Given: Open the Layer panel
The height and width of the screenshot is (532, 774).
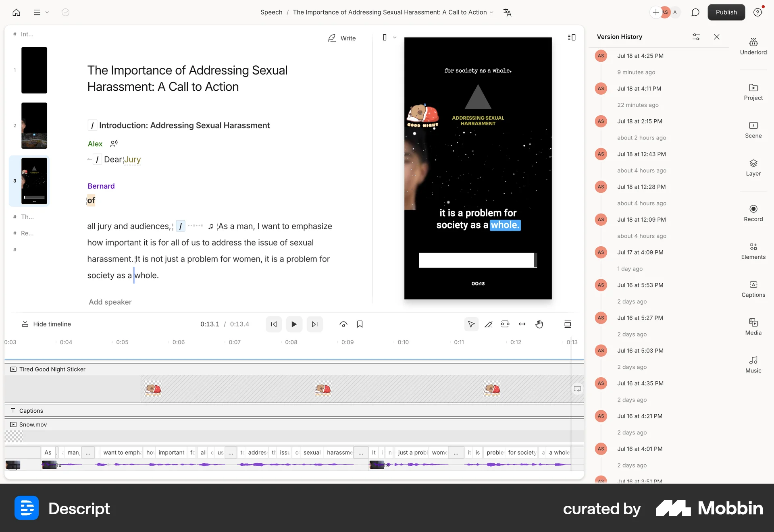Looking at the screenshot, I should 753,167.
